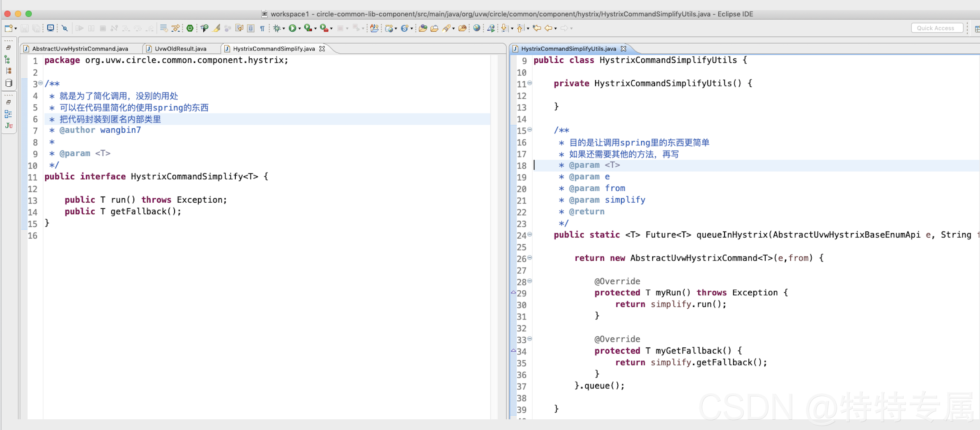980x430 pixels.
Task: Click the blue monitor console icon
Action: point(51,28)
